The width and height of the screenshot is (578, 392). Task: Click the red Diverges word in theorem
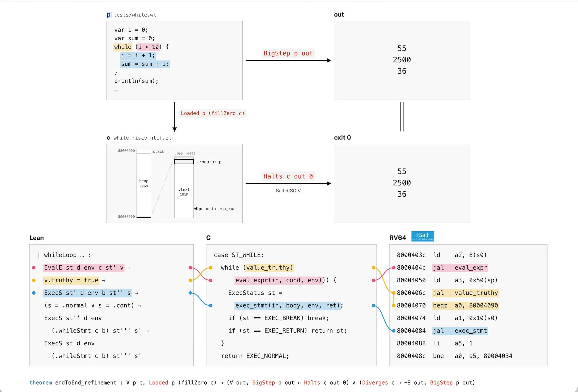coord(375,383)
